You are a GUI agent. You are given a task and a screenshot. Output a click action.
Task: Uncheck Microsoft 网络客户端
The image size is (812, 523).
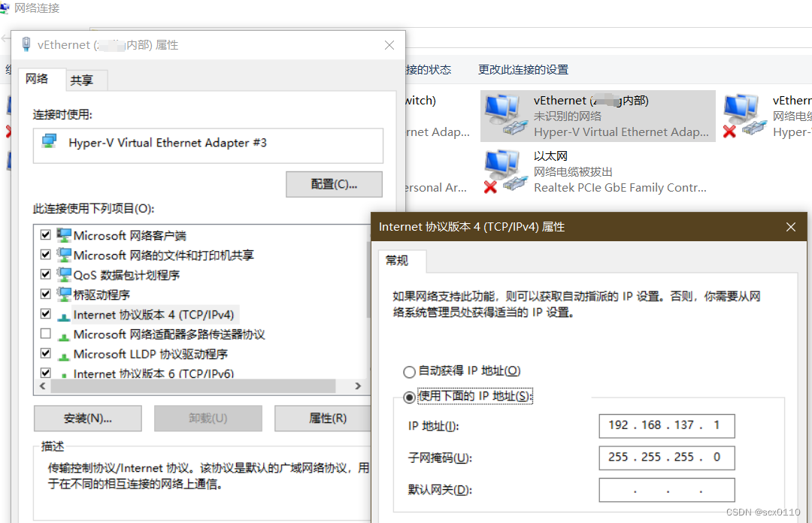point(45,234)
